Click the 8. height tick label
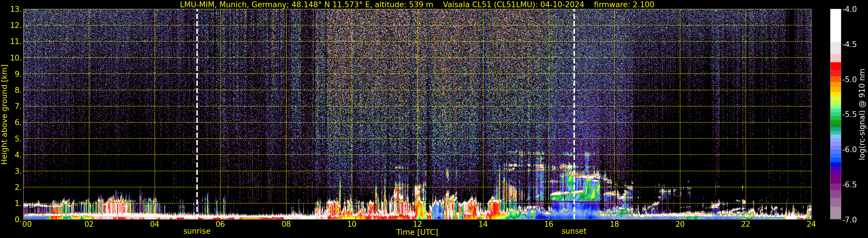Viewport: 868px width, 238px height. coord(18,90)
